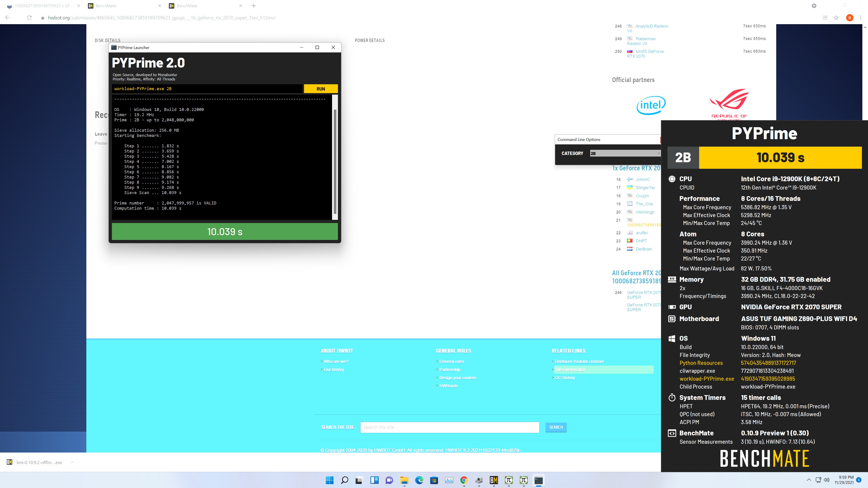Screen dimensions: 868x488
Task: Click the workload-PYPrime.exe 2B command field
Action: [207, 89]
